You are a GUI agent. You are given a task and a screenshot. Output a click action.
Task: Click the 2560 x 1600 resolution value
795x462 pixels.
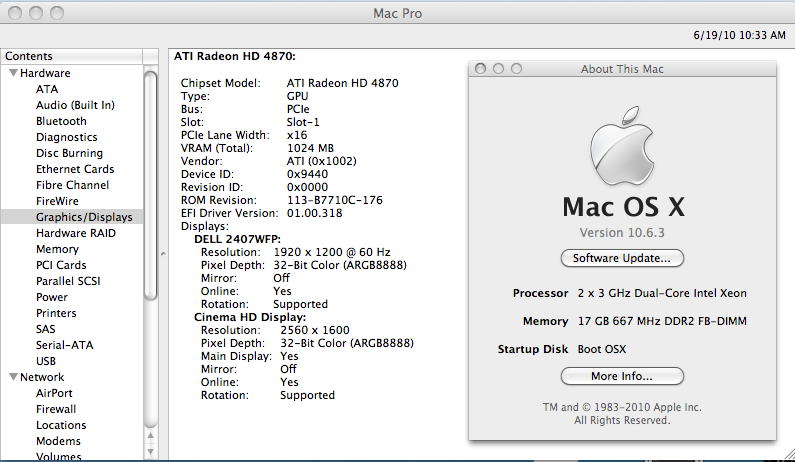click(315, 330)
